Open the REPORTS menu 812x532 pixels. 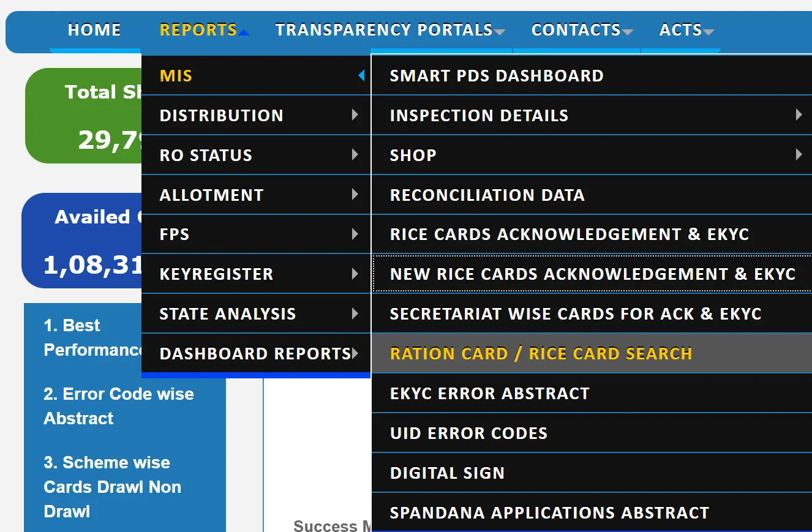pyautogui.click(x=198, y=30)
